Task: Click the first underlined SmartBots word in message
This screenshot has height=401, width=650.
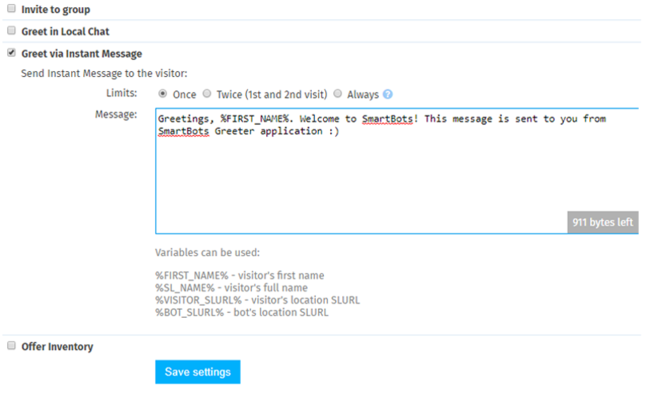Action: coord(387,119)
